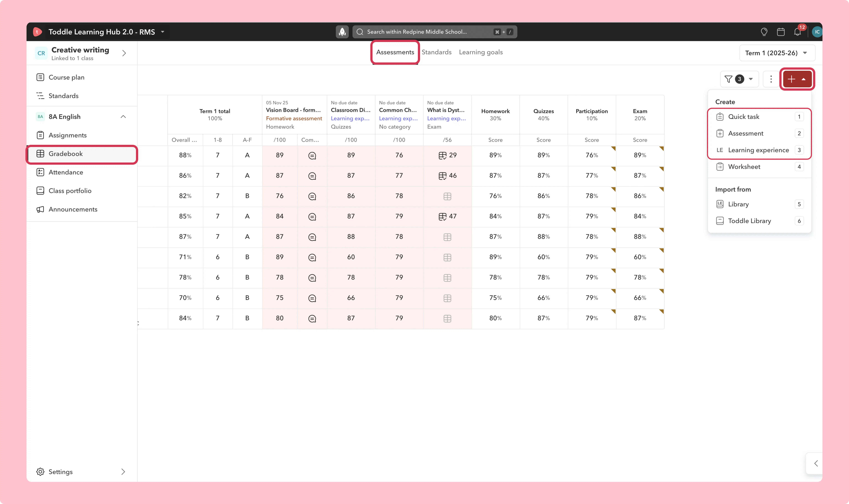Import from Toddle Library

(x=759, y=221)
